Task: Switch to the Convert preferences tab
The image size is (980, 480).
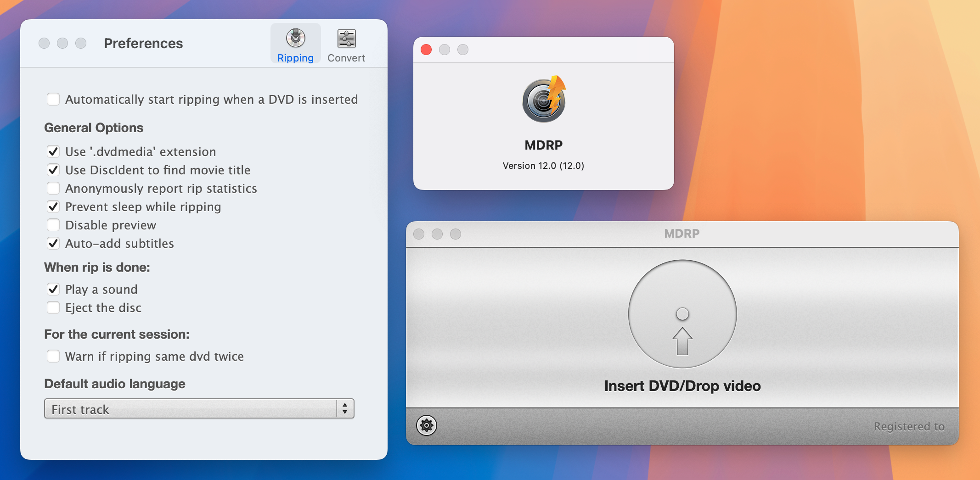Action: [x=346, y=45]
